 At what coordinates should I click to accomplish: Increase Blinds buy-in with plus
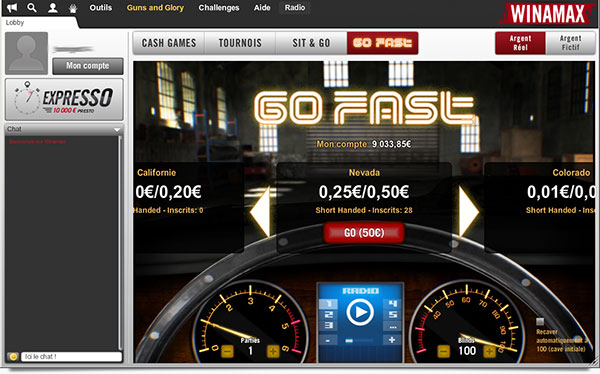[489, 351]
